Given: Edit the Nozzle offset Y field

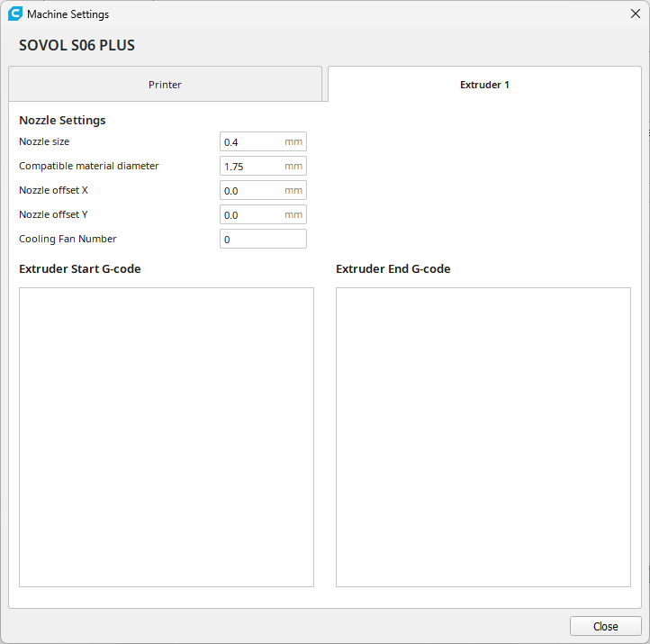Looking at the screenshot, I should pyautogui.click(x=263, y=214).
